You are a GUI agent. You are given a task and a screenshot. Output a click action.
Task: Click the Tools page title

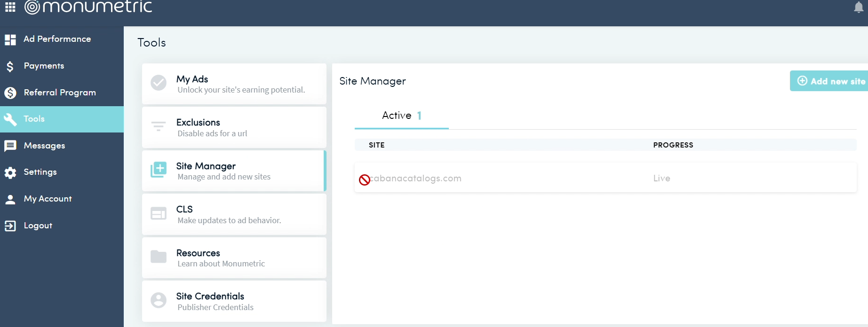(151, 43)
